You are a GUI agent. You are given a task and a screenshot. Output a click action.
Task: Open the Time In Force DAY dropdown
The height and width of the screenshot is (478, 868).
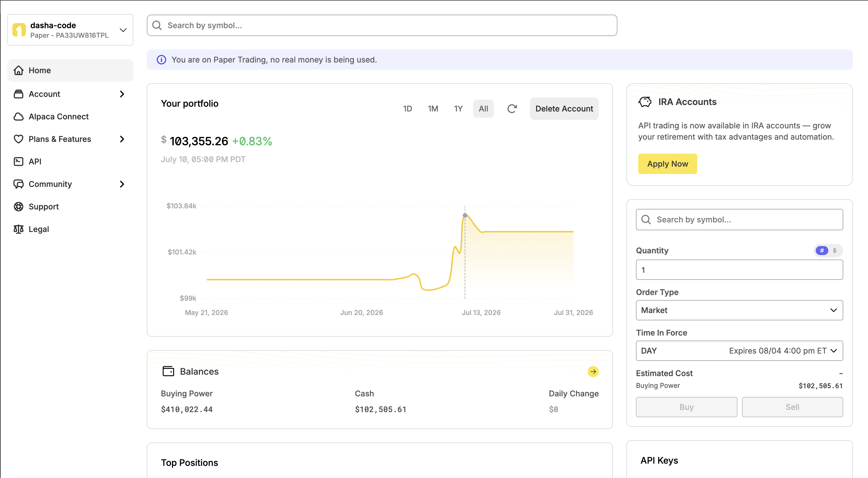click(739, 350)
